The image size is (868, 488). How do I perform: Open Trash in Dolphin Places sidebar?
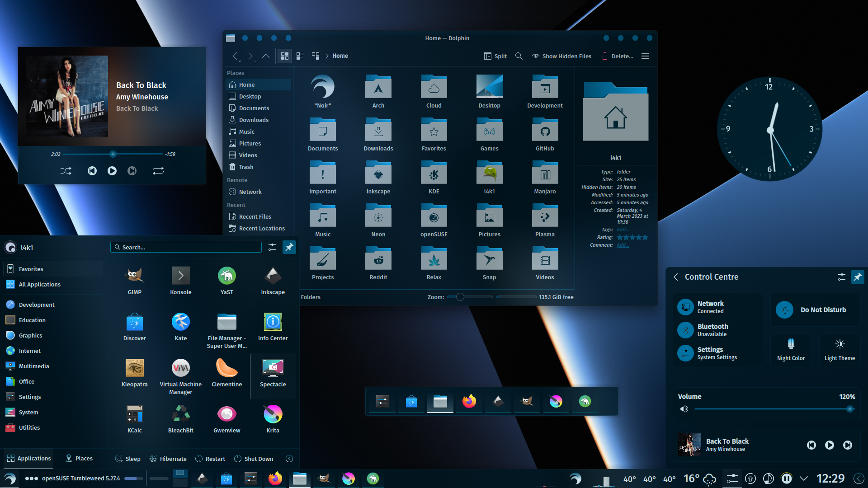[258, 167]
